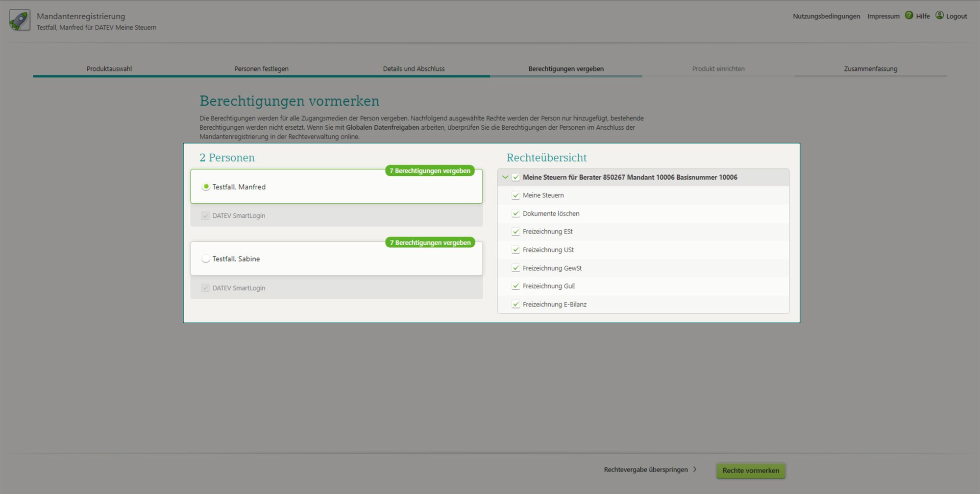Go to Personen festlegen step

tap(261, 69)
